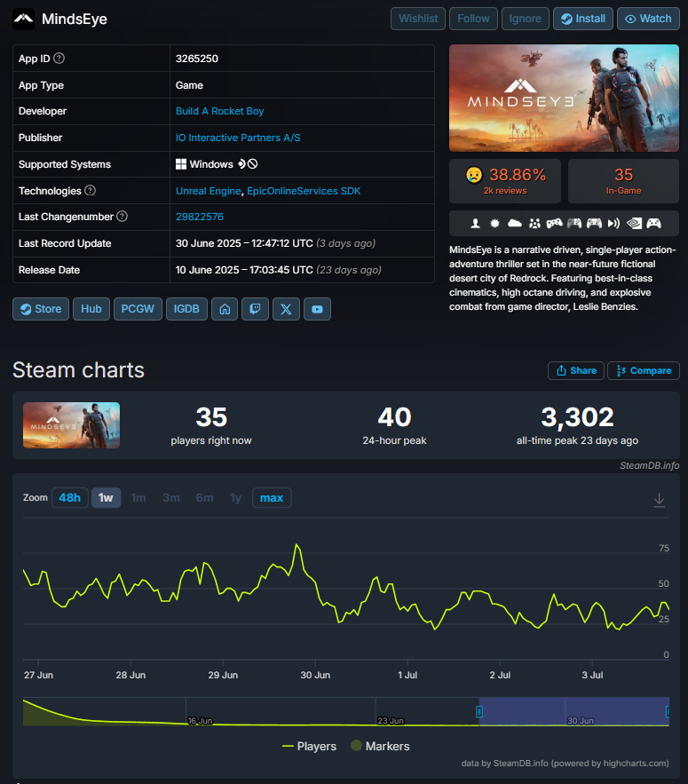The height and width of the screenshot is (784, 688).
Task: Click the last controller icon in the features row
Action: 654,224
